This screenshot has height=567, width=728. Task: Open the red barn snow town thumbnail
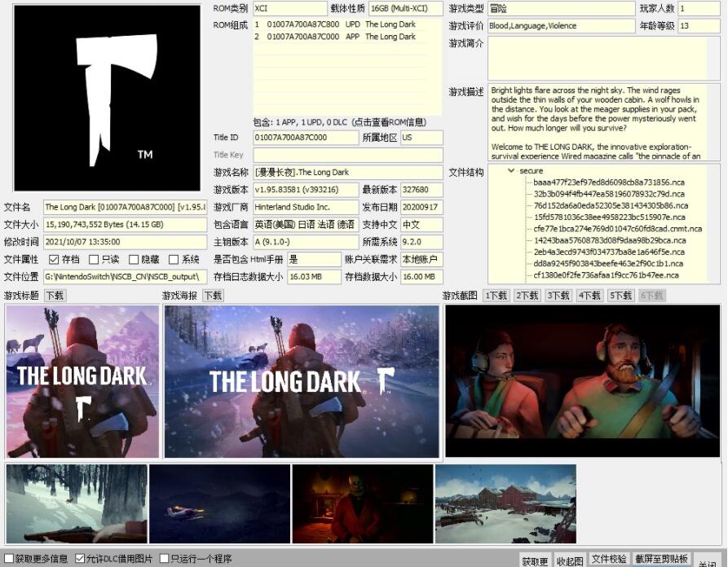pos(505,504)
